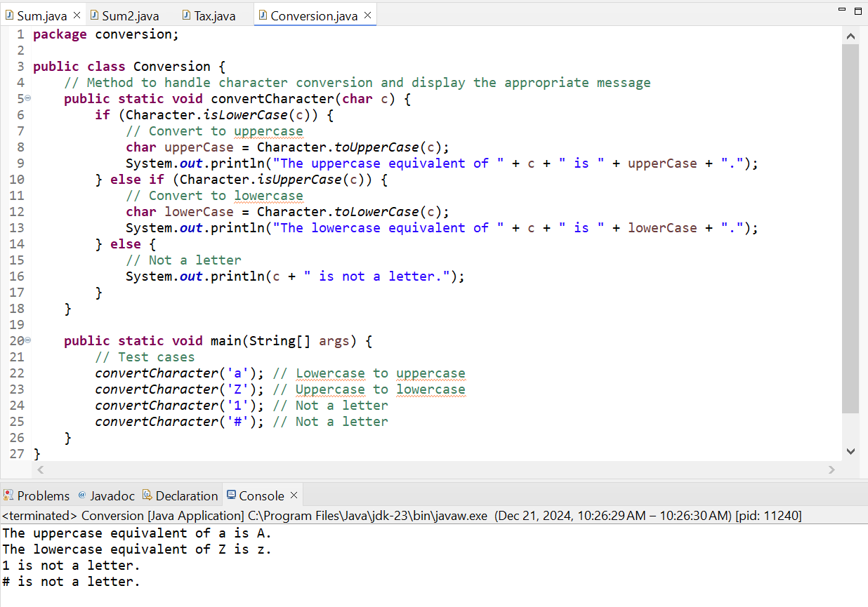Click console line '# is not a letter.'
The width and height of the screenshot is (868, 607).
[71, 582]
